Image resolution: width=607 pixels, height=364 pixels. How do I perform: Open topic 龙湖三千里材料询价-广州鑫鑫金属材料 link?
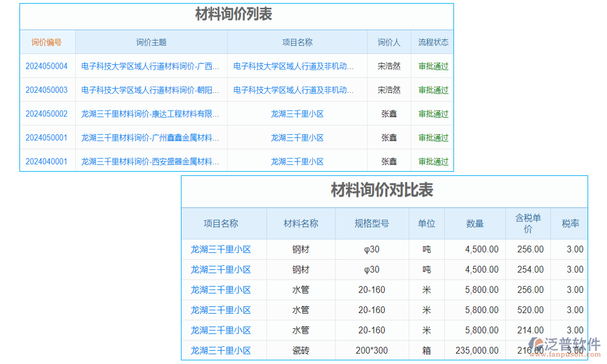150,138
